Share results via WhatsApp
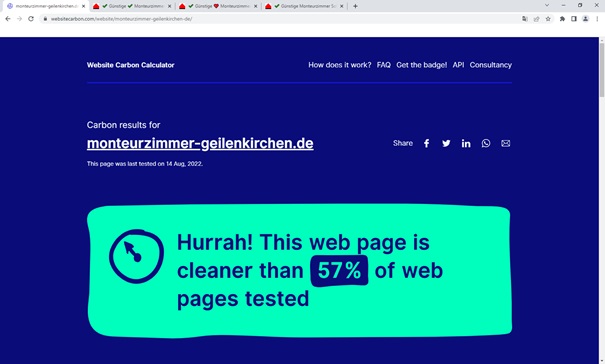605x364 pixels. pos(486,143)
